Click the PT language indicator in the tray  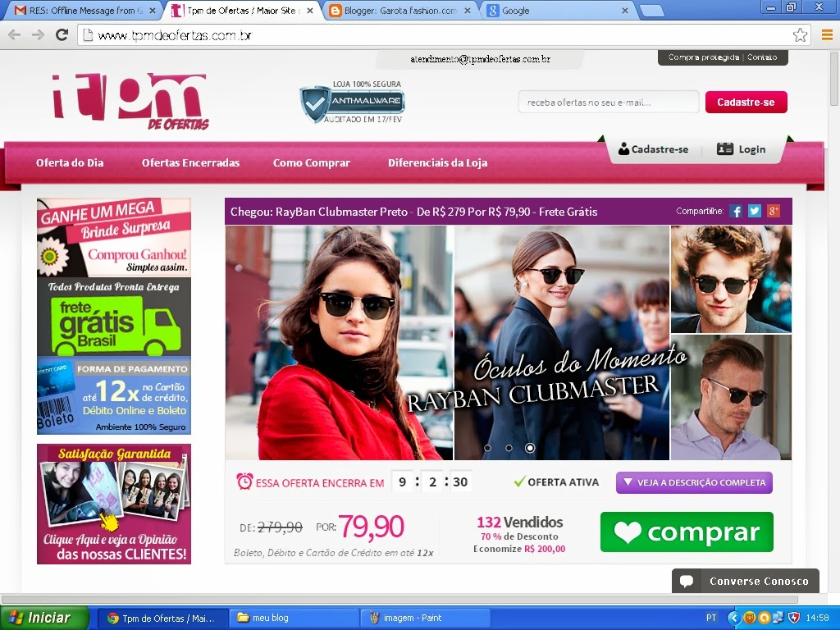pos(711,619)
